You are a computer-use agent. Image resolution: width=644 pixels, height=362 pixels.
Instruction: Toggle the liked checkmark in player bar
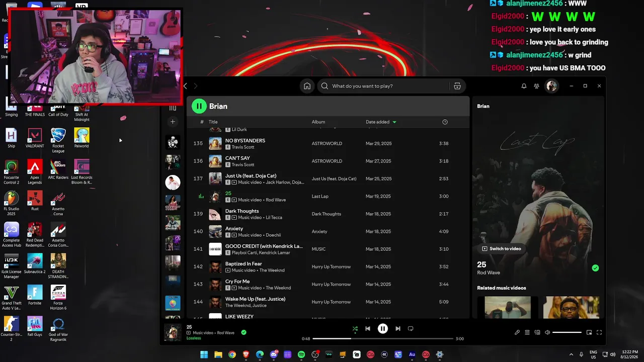point(244,332)
